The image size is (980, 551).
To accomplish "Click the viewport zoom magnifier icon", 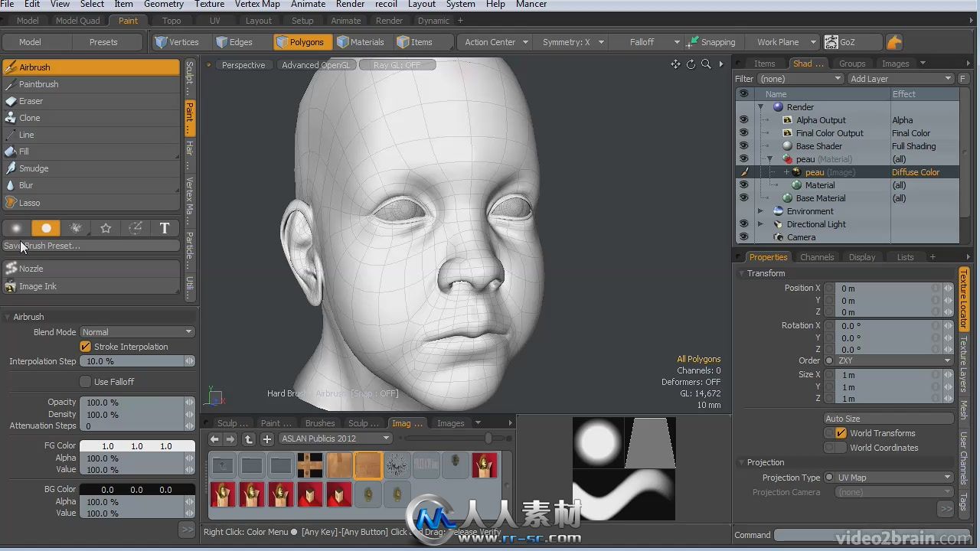I will click(706, 64).
